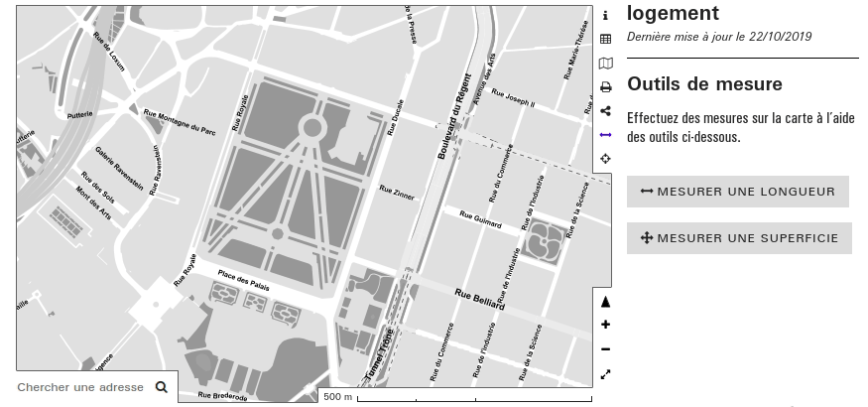The width and height of the screenshot is (868, 407).
Task: Select the measurement tools icon
Action: [x=605, y=135]
